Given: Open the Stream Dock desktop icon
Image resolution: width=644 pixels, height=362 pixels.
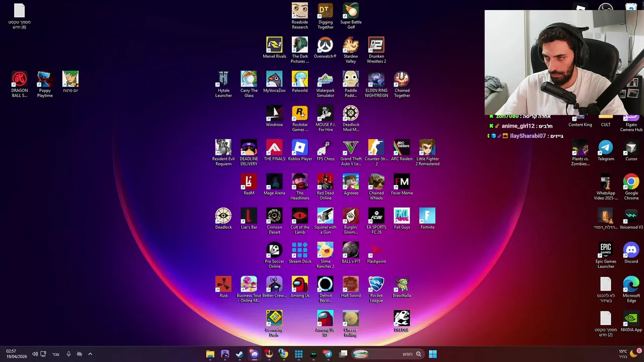Looking at the screenshot, I should pos(300,253).
